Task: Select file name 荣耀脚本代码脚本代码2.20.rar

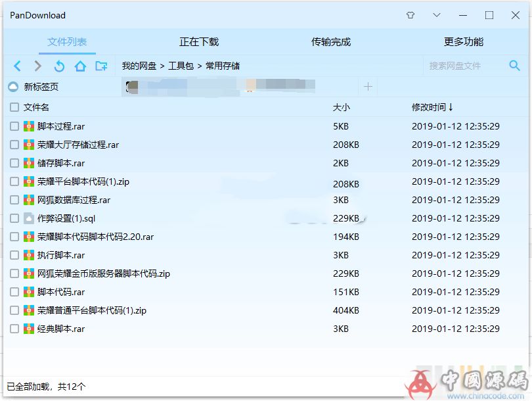Action: tap(95, 237)
